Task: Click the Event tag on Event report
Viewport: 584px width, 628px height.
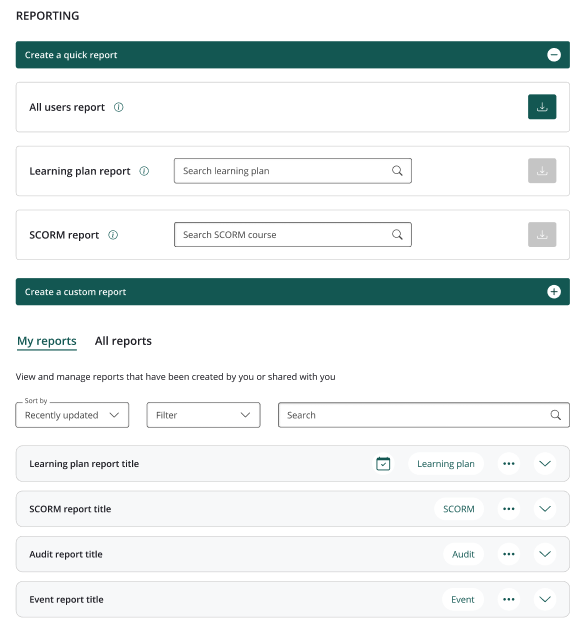Action: pos(463,599)
